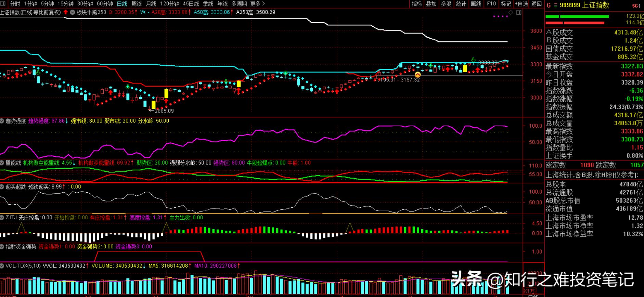The width and height of the screenshot is (644, 297).
Task: Click the 超买超跌 indicator arrow icon
Action: (x=2, y=187)
